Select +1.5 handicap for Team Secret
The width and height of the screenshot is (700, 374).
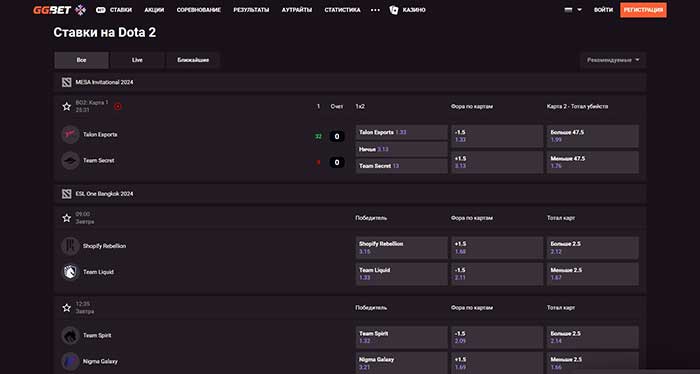point(497,162)
